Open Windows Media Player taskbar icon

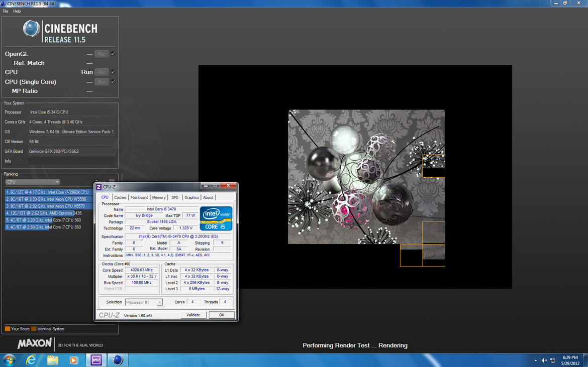pos(73,360)
